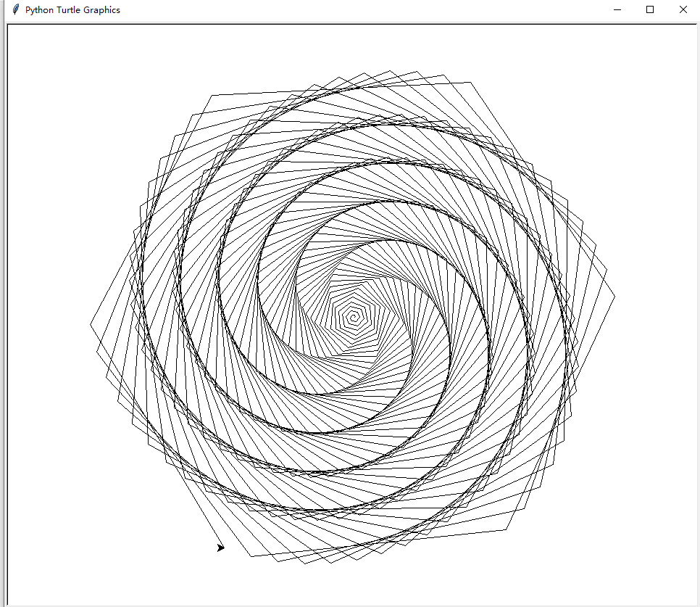This screenshot has width=700, height=607.
Task: Click the Python Turtle Graphics title text
Action: coord(72,9)
